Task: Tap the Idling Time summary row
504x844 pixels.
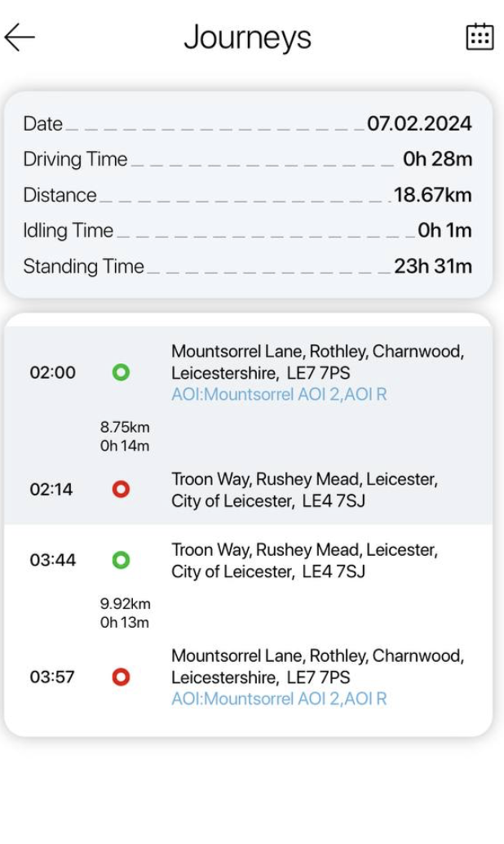Action: pyautogui.click(x=247, y=231)
